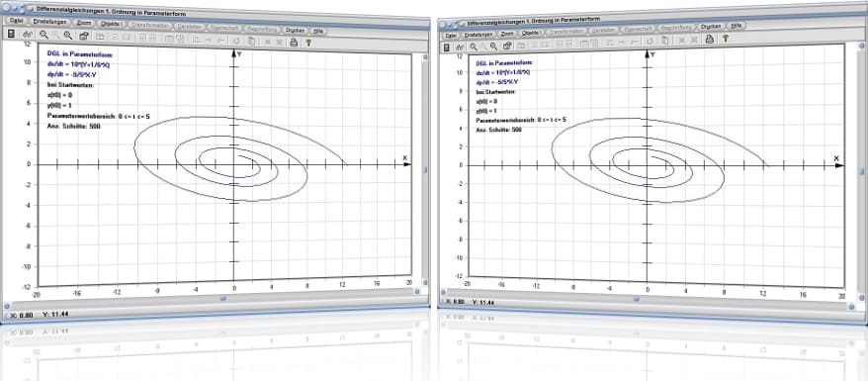Open the properties toolbox icon in right window
Image resolution: width=868 pixels, height=381 pixels.
click(507, 46)
